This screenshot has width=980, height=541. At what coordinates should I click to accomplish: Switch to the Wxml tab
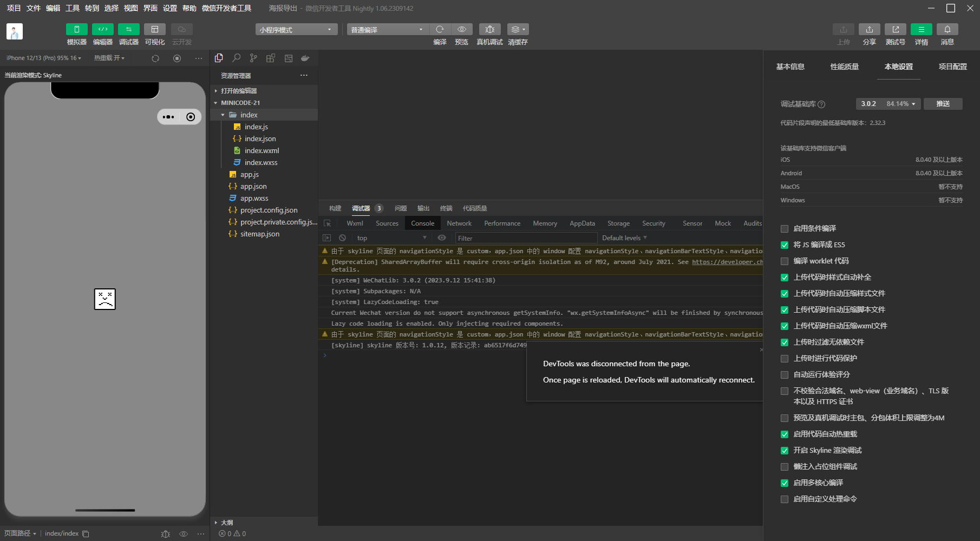click(x=355, y=223)
